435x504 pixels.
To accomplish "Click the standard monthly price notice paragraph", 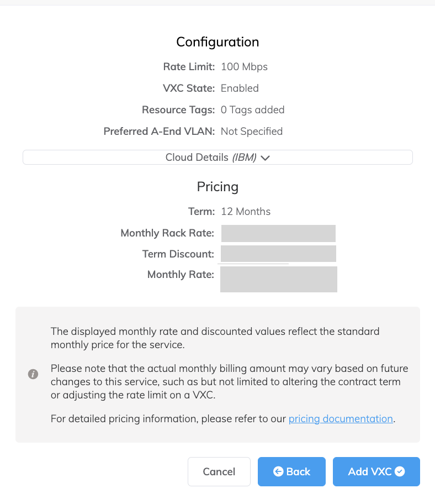I will tap(215, 338).
